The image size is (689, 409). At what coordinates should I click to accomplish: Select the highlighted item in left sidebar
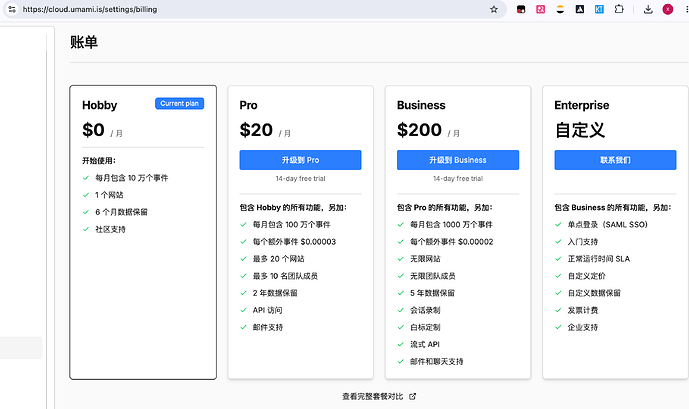pyautogui.click(x=21, y=348)
